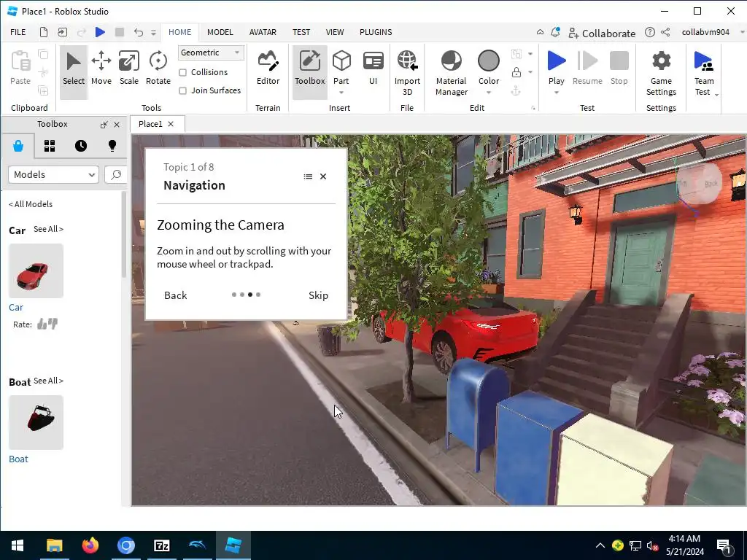
Task: Click the Toolbox search magnifier
Action: tap(116, 175)
